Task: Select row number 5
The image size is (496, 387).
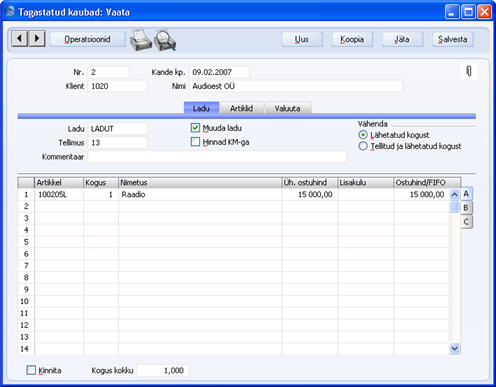Action: pos(26,242)
